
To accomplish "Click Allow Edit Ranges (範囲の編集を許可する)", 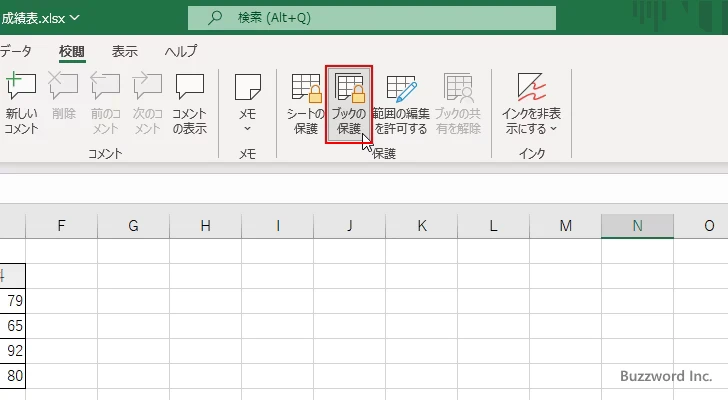I will point(401,103).
